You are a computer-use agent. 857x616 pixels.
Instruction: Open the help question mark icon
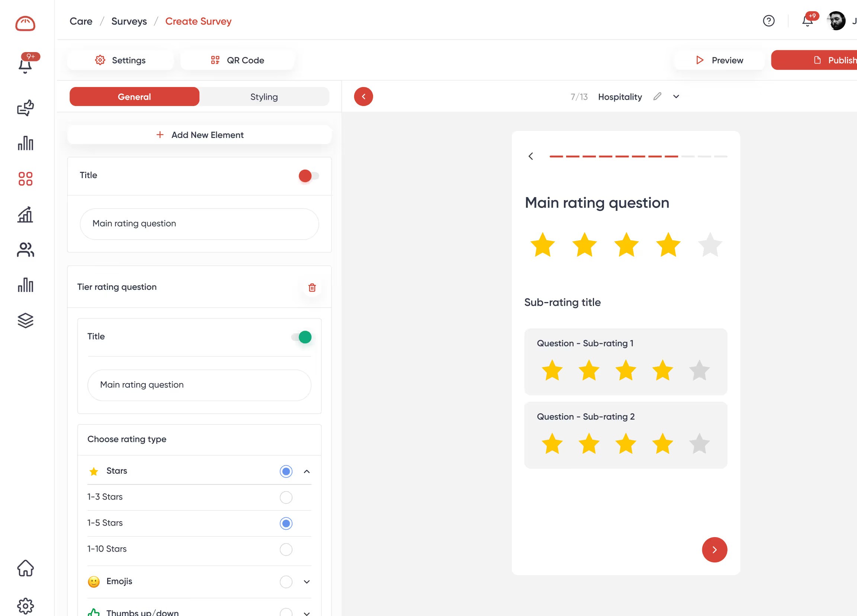click(768, 21)
